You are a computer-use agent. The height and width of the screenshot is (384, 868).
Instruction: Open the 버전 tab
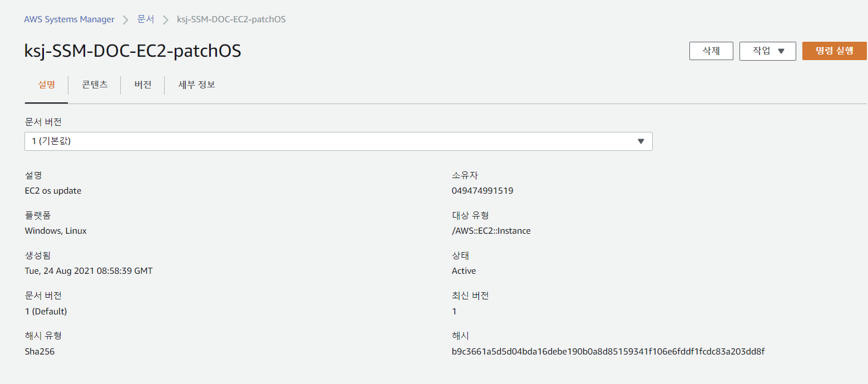[x=142, y=85]
